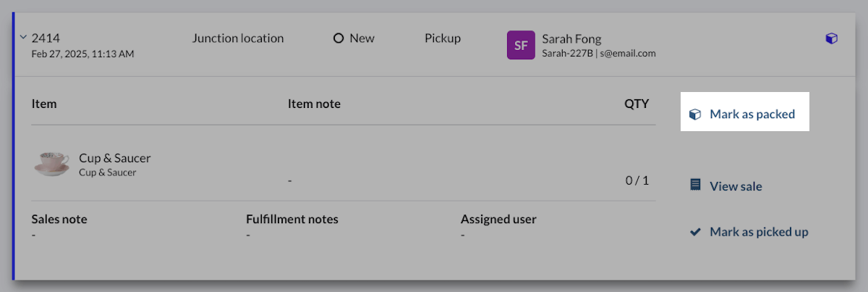Click the Assigned user field
Image resolution: width=868 pixels, height=292 pixels.
[498, 226]
